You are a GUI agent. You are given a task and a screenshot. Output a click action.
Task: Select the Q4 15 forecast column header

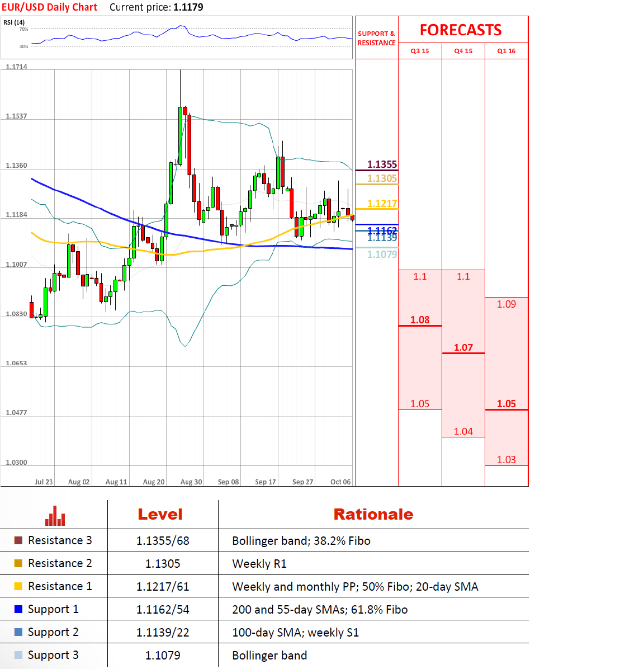coord(463,51)
